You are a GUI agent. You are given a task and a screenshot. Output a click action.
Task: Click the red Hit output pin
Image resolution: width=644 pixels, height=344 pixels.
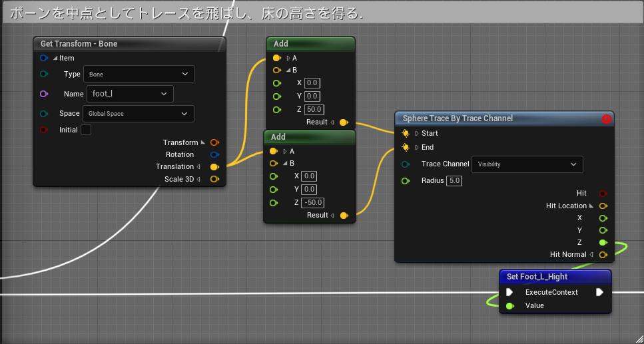coord(603,194)
